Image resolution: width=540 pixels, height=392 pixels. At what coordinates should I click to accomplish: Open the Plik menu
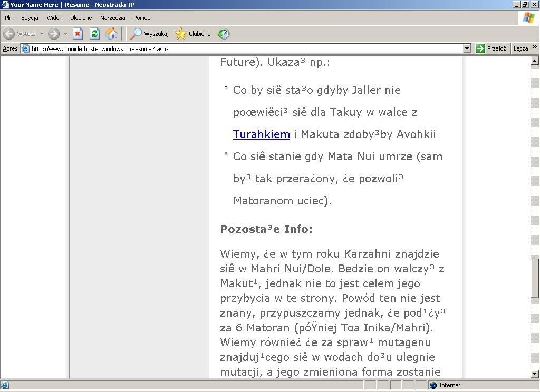click(9, 18)
